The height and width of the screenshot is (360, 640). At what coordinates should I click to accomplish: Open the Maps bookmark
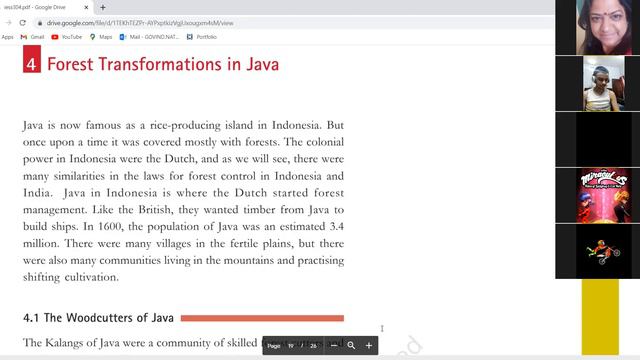tap(101, 37)
